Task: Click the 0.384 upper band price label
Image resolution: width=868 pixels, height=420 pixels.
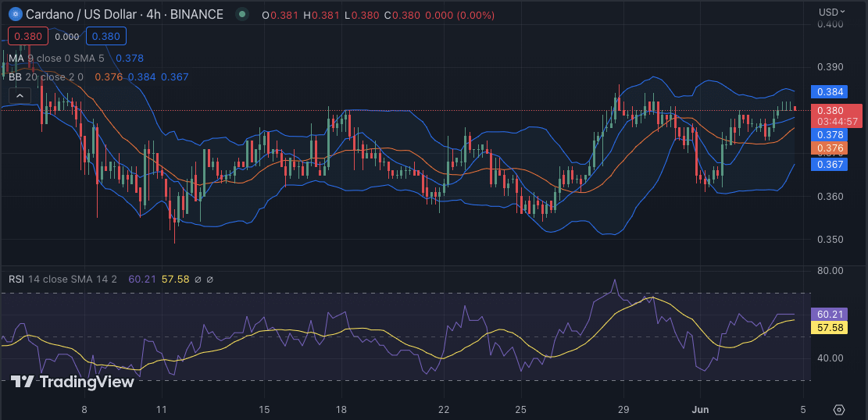Action: 829,92
